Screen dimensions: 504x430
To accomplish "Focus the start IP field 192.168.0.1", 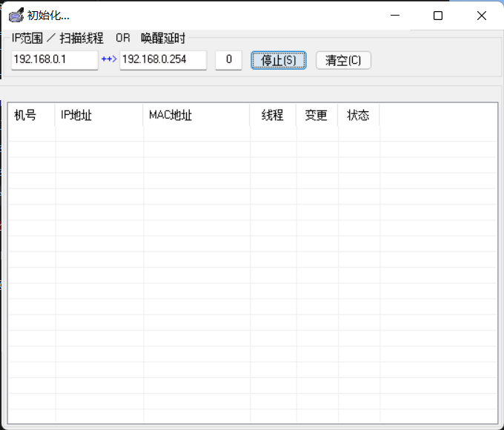I will [x=55, y=60].
